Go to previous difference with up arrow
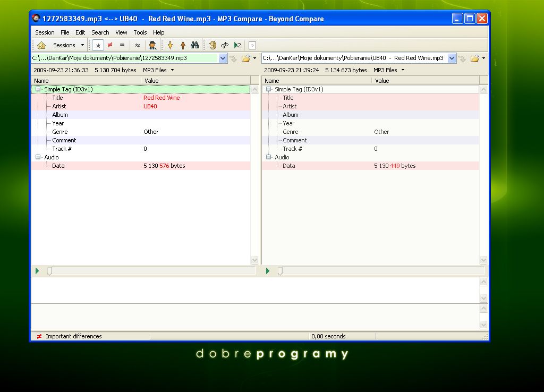The height and width of the screenshot is (392, 544). click(183, 45)
